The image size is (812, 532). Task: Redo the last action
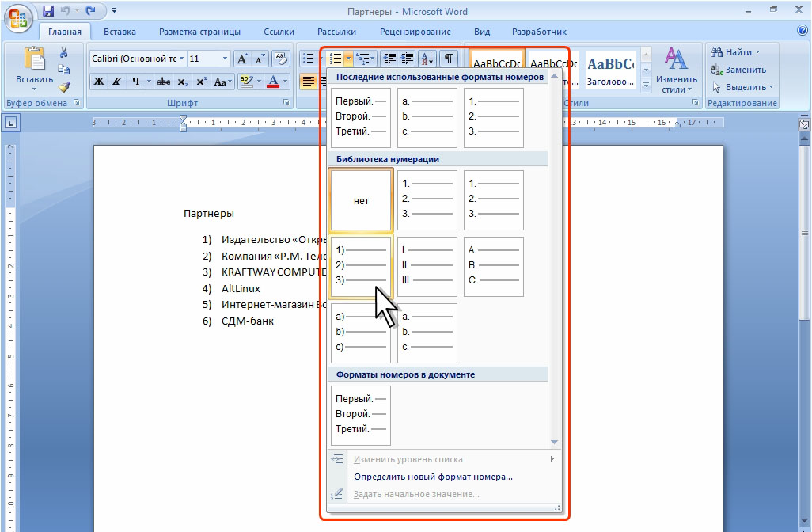91,10
